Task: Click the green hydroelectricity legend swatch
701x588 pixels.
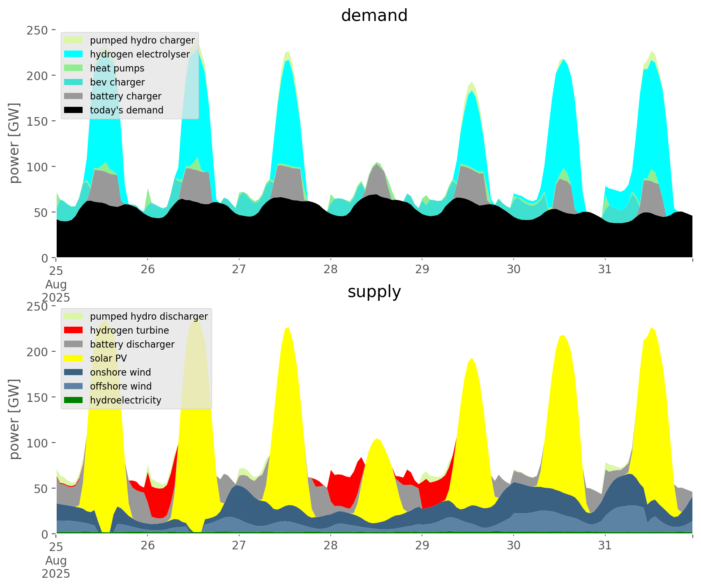Action: click(74, 400)
